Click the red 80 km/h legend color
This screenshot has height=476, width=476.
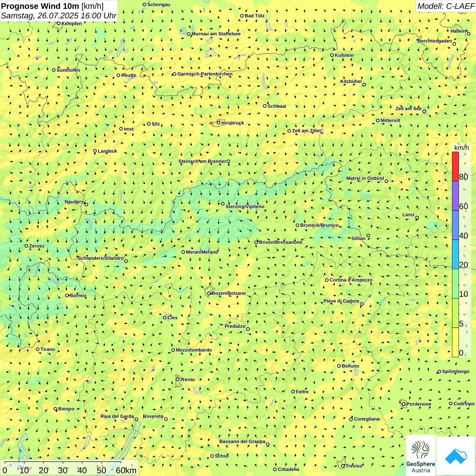tap(455, 166)
